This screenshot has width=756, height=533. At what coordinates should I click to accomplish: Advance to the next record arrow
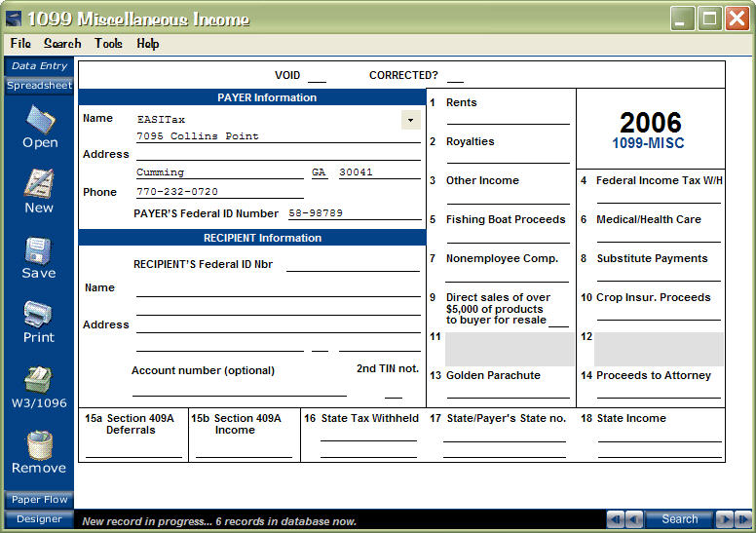(x=725, y=519)
